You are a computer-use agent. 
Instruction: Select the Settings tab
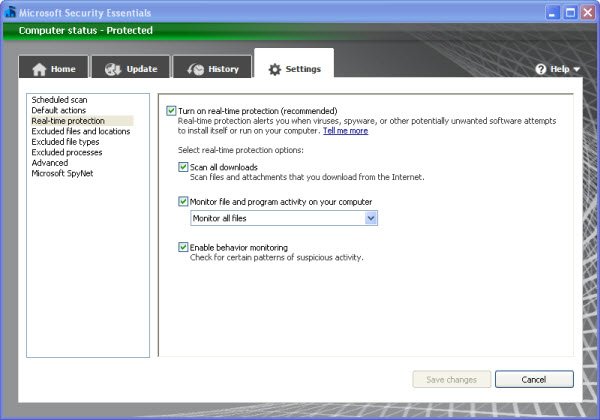click(x=294, y=63)
